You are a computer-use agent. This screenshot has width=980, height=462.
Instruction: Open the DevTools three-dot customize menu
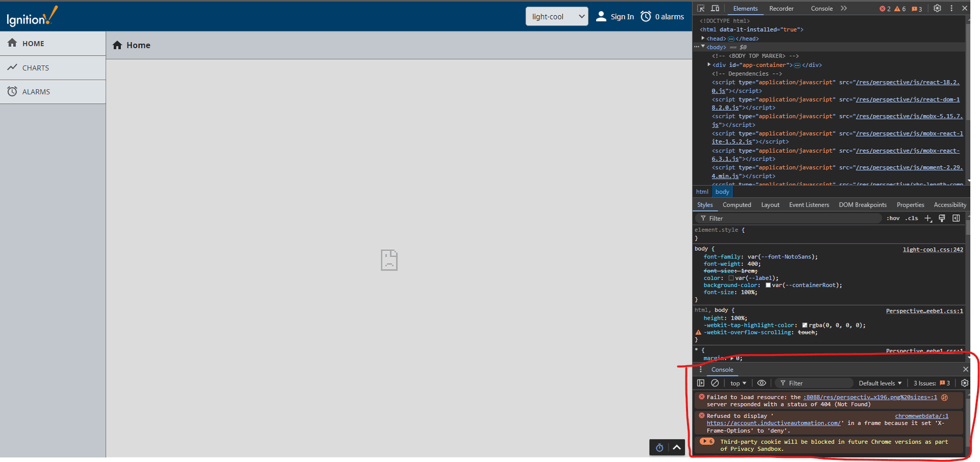tap(951, 8)
